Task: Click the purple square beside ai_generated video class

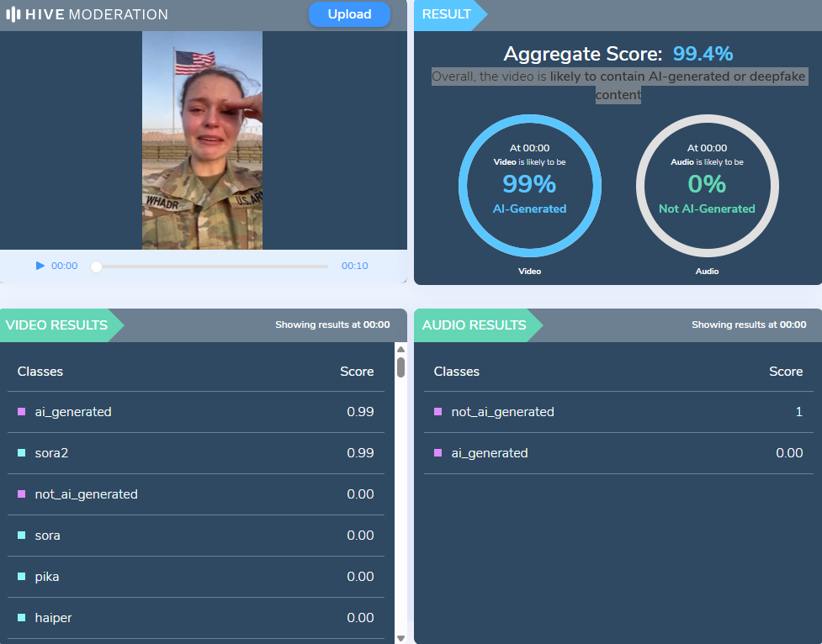Action: tap(22, 412)
